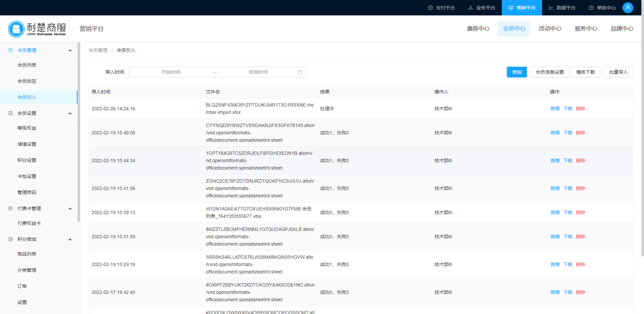Image resolution: width=644 pixels, height=314 pixels.
Task: Click the 开始时间 start date field
Action: tap(171, 72)
